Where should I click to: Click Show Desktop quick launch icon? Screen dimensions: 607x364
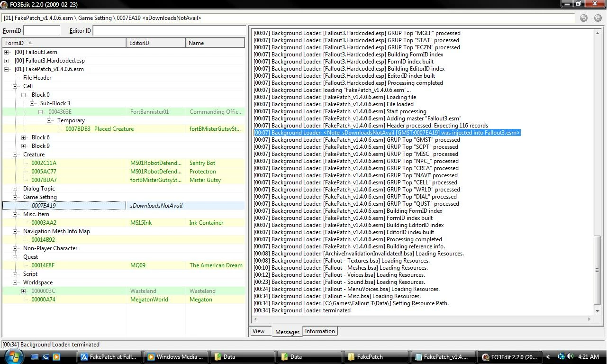(35, 357)
